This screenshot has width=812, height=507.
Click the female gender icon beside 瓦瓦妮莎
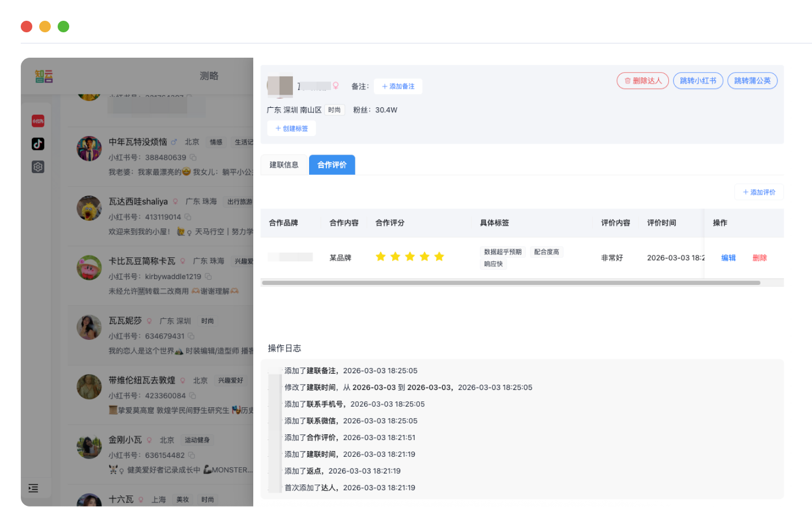[149, 321]
